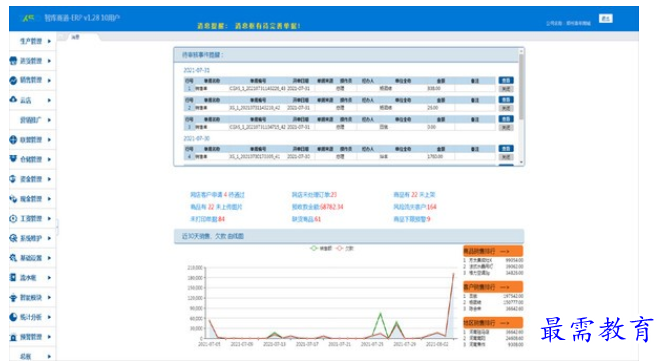Viewport: 662px width, 361px height.
Task: Open 网店客户申请 4 待通过 link
Action: click(217, 195)
